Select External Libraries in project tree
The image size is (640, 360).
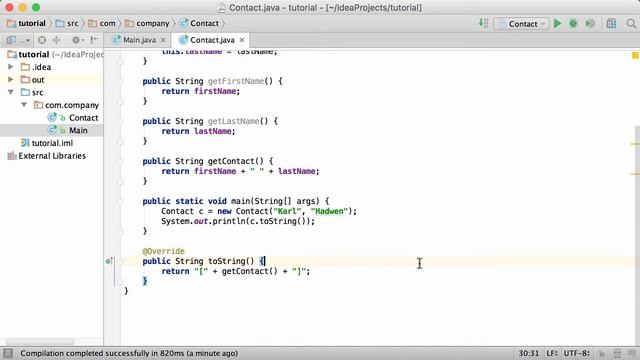(x=51, y=156)
